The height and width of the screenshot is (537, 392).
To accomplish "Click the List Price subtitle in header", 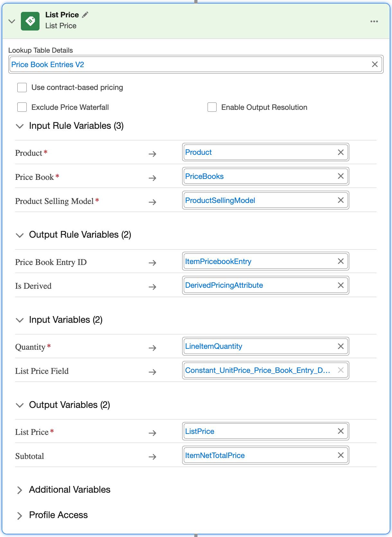I will (x=61, y=26).
